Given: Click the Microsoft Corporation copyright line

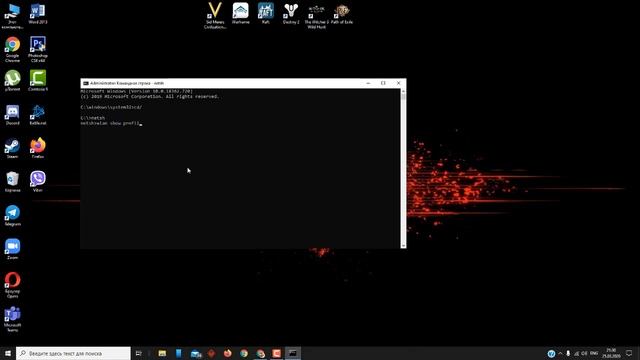Looking at the screenshot, I should (x=150, y=97).
